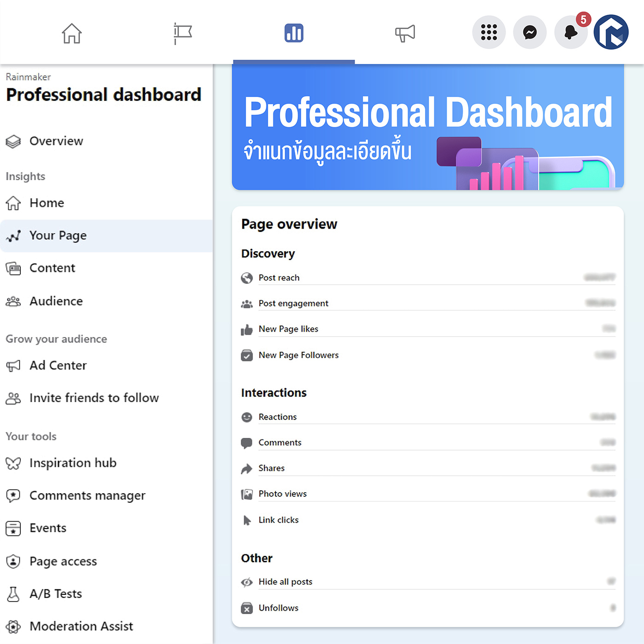
Task: Click the Rainmaker profile avatar
Action: [611, 32]
